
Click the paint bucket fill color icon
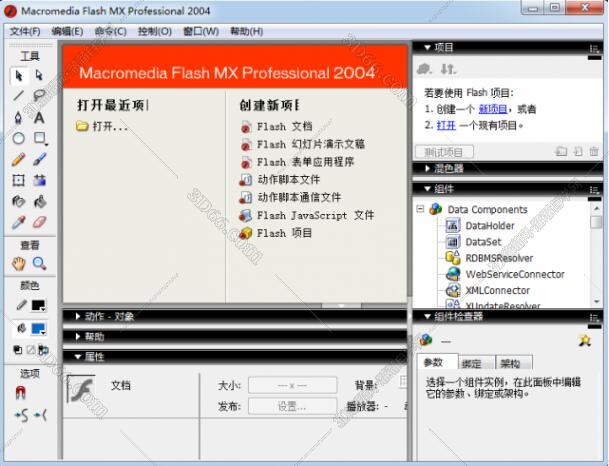point(21,329)
